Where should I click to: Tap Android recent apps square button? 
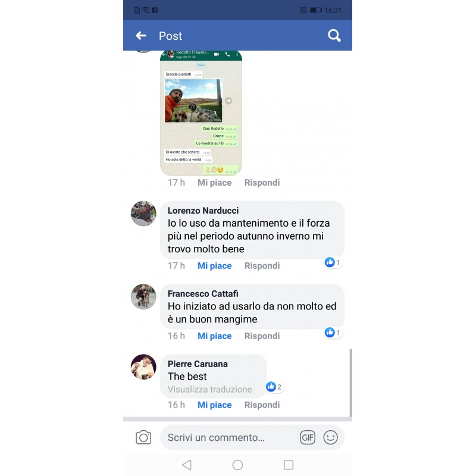pyautogui.click(x=289, y=465)
